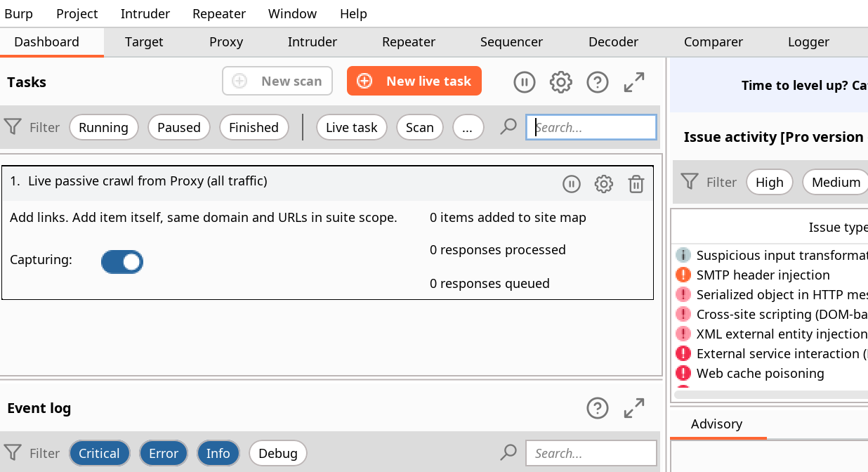Open the Window menu
The height and width of the screenshot is (472, 868).
click(x=292, y=13)
